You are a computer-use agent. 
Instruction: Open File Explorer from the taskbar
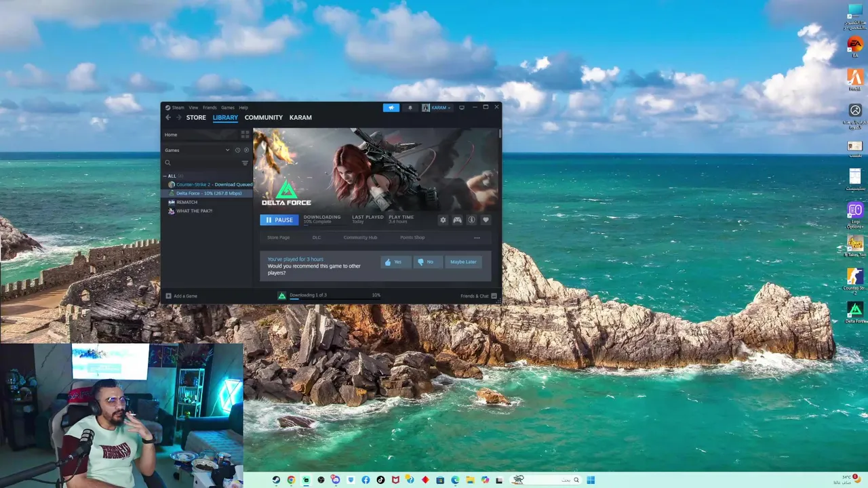pos(470,480)
